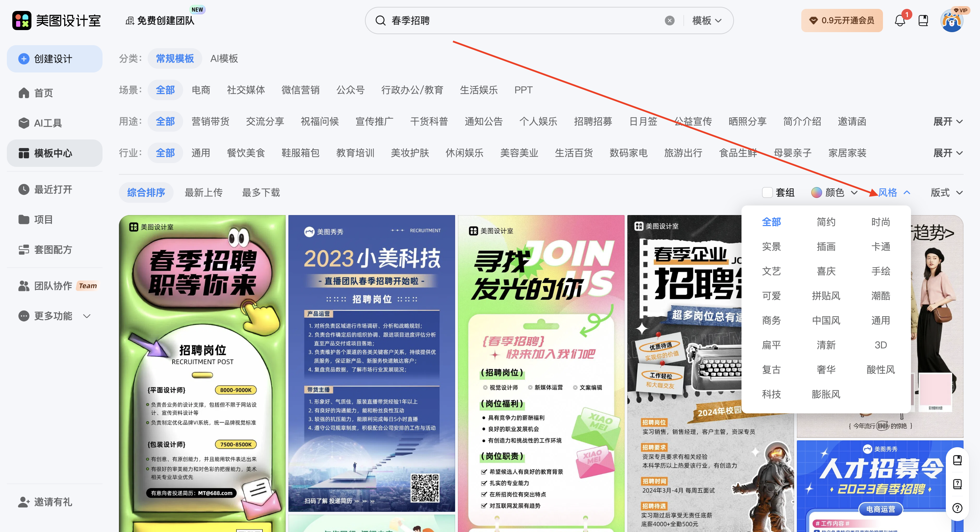Clear the search box with the X icon
980x532 pixels.
[x=670, y=21]
